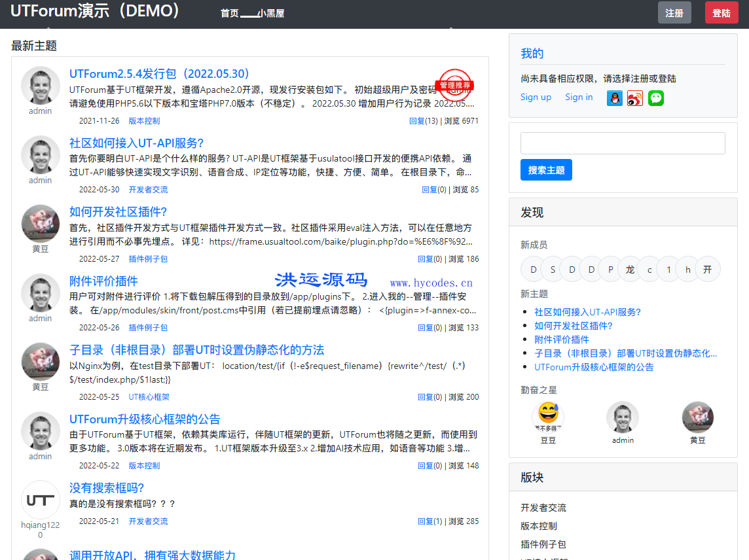The height and width of the screenshot is (560, 749).
Task: Open sidebar topic 社区如何接入UT-API服务?
Action: (587, 312)
